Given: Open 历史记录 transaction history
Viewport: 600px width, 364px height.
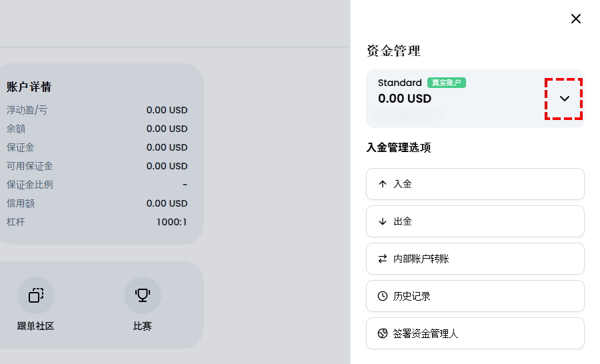Looking at the screenshot, I should click(475, 296).
